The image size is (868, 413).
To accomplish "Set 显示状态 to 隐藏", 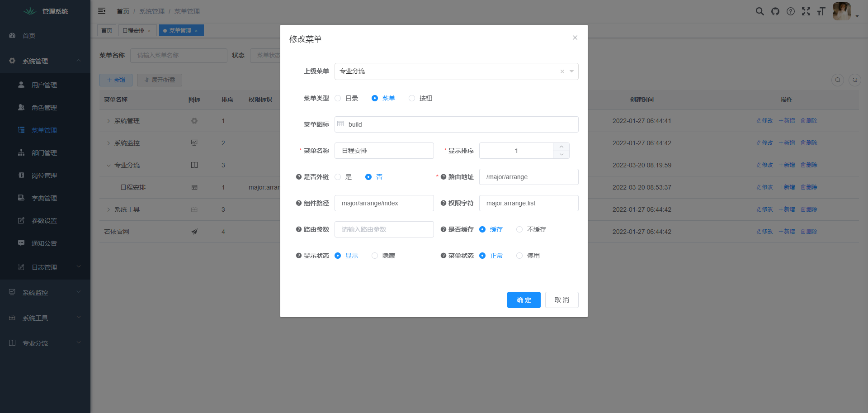I will 383,256.
